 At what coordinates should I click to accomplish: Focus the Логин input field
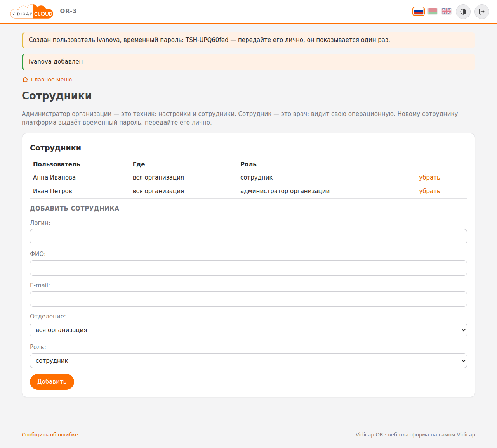[248, 237]
